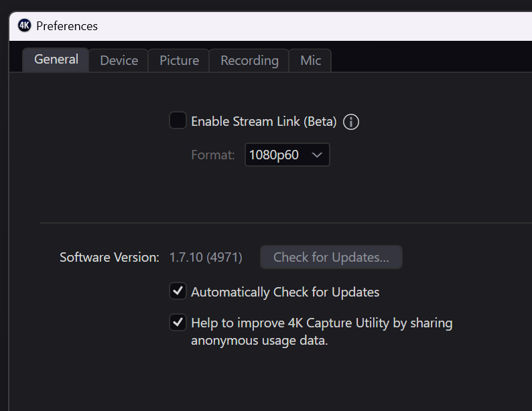Disable sharing anonymous usage data checkbox
Image resolution: width=532 pixels, height=411 pixels.
pyautogui.click(x=178, y=322)
